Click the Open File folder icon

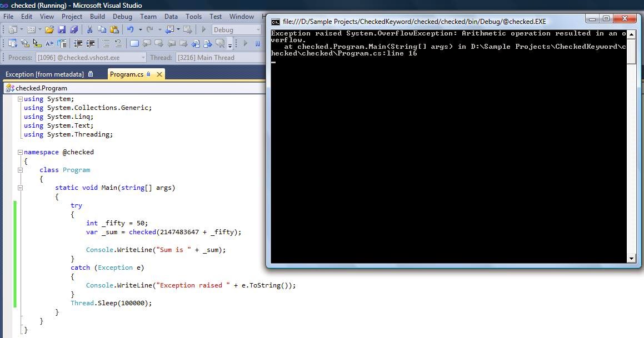coord(49,29)
